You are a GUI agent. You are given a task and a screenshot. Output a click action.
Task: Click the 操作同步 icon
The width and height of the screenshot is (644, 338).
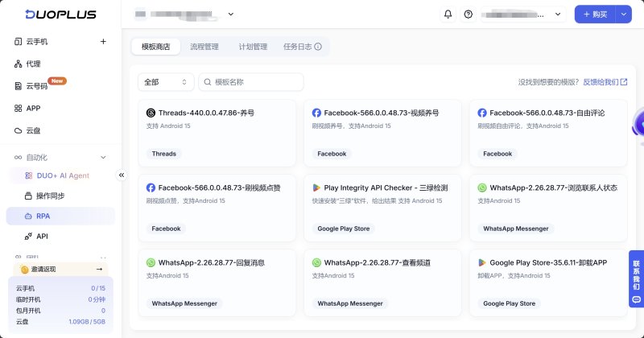(x=28, y=196)
